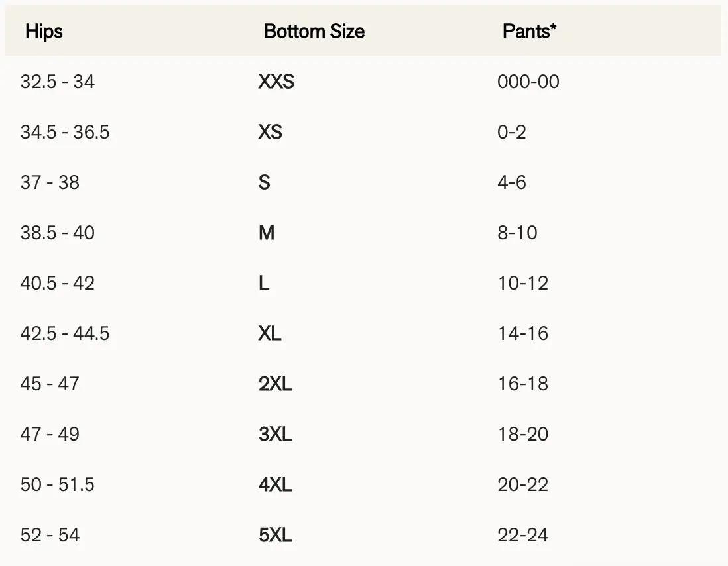Select the 5XL bottom size cell
Viewport: 728px width, 566px height.
point(275,535)
